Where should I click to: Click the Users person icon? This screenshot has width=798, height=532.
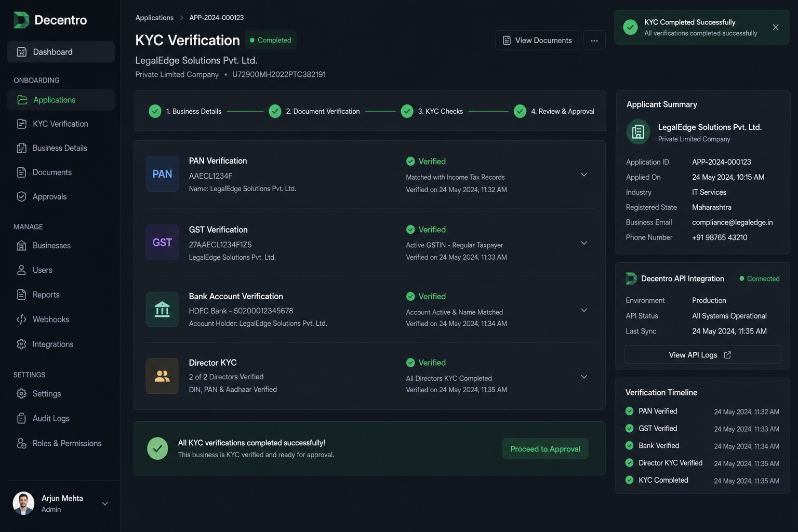[21, 270]
